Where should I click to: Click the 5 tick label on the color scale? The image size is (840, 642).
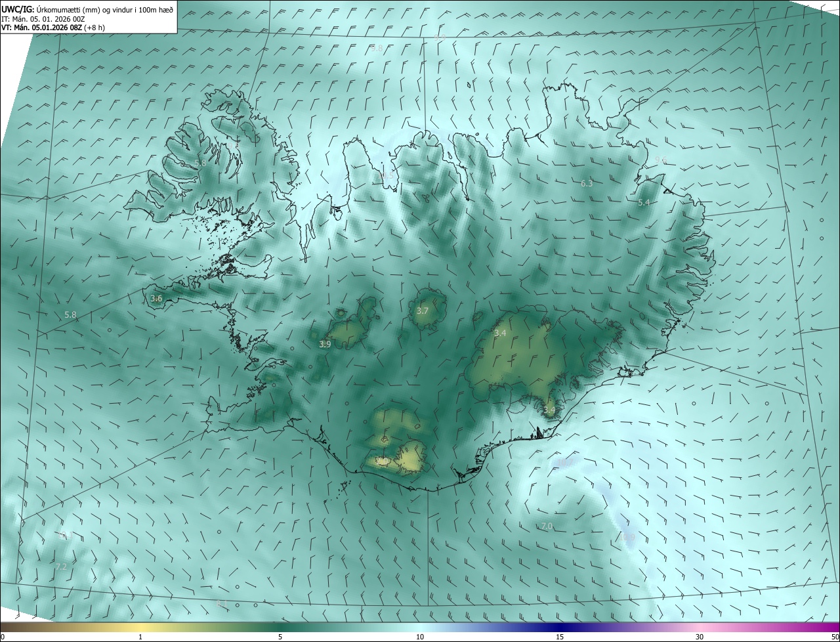280,637
